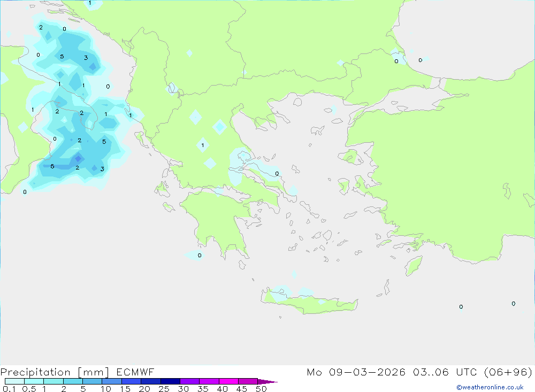Click the '0' value near Euboea island
535x392 pixels.
277,174
